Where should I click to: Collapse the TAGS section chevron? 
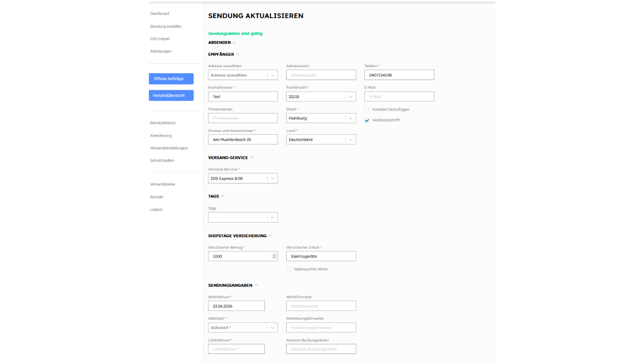coord(223,196)
